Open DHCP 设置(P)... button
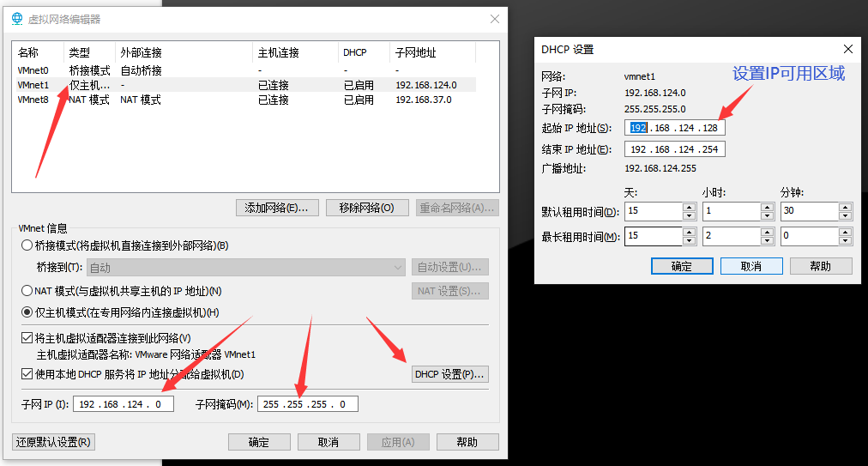 click(449, 374)
